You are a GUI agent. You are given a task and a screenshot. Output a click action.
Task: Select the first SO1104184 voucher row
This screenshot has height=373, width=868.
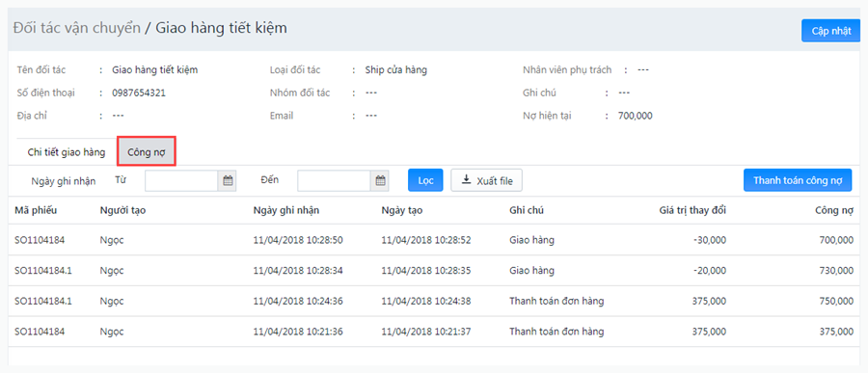coord(433,240)
